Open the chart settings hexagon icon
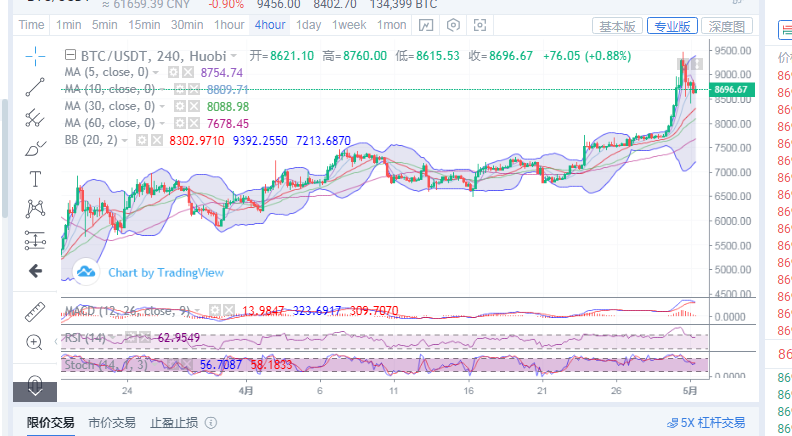The height and width of the screenshot is (436, 792). tap(455, 24)
